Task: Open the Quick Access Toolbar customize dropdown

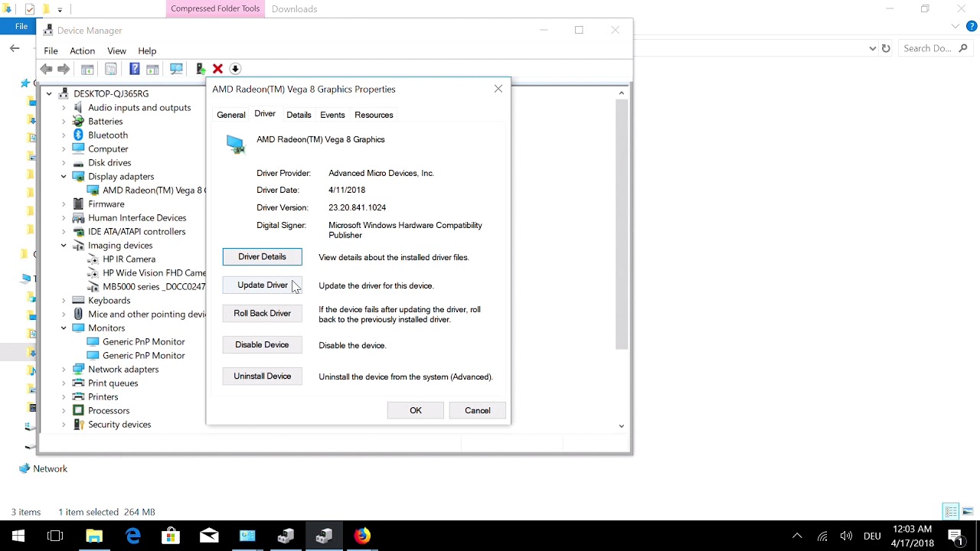Action: click(x=60, y=9)
